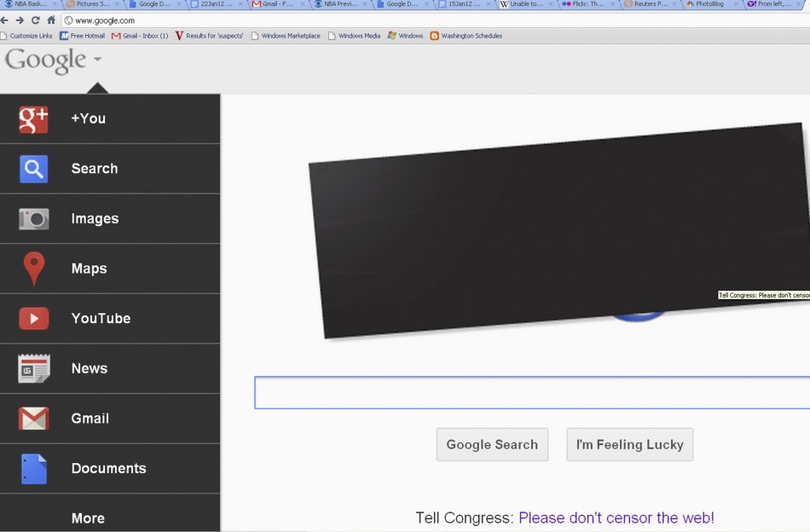This screenshot has width=810, height=532.
Task: Switch to the Yahoo From left,... tab
Action: [x=774, y=4]
